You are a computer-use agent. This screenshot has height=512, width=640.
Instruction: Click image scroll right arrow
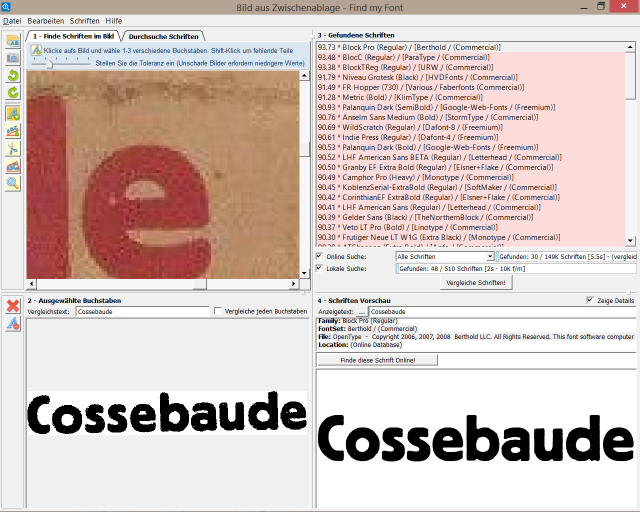294,283
